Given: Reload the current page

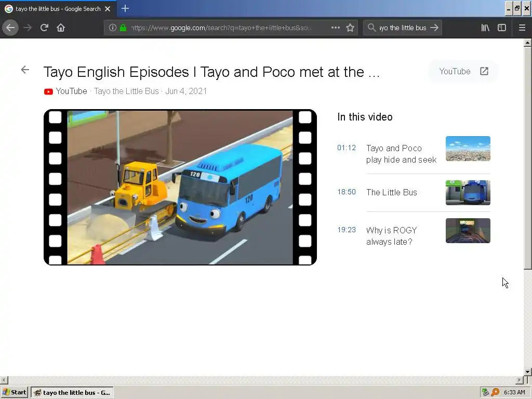Looking at the screenshot, I should coord(44,28).
